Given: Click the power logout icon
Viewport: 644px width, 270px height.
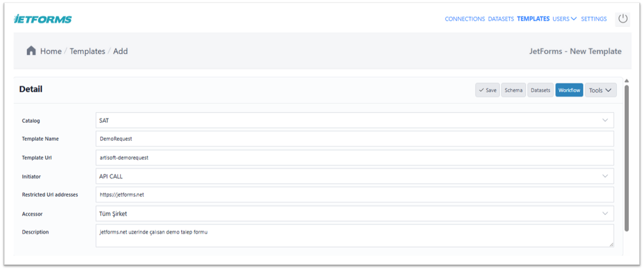Looking at the screenshot, I should tap(622, 19).
